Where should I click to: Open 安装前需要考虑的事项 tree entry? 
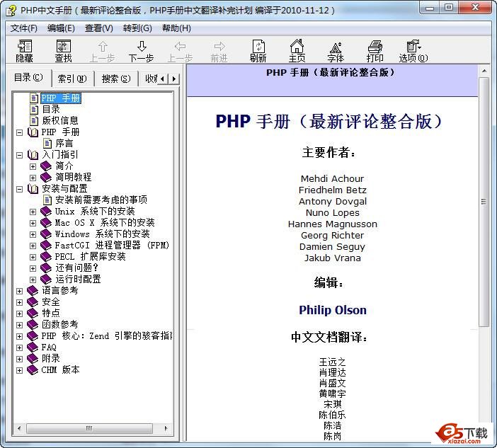(x=101, y=200)
